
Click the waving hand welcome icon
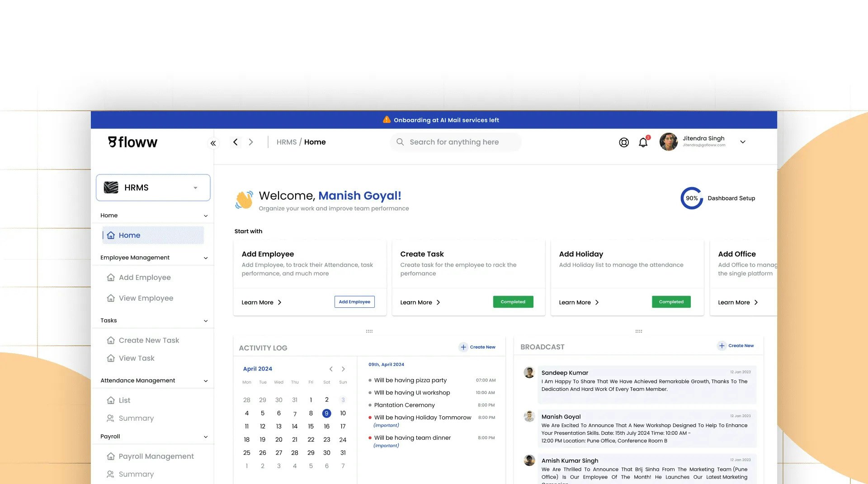(x=244, y=200)
